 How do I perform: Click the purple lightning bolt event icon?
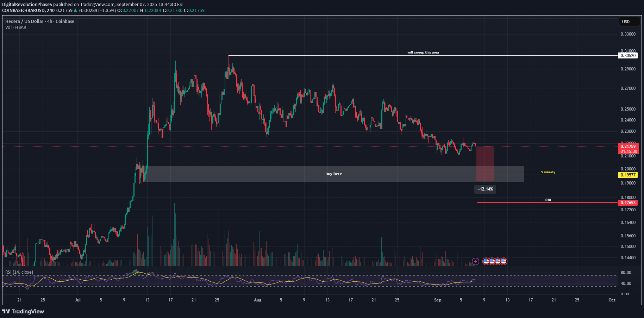(475, 261)
